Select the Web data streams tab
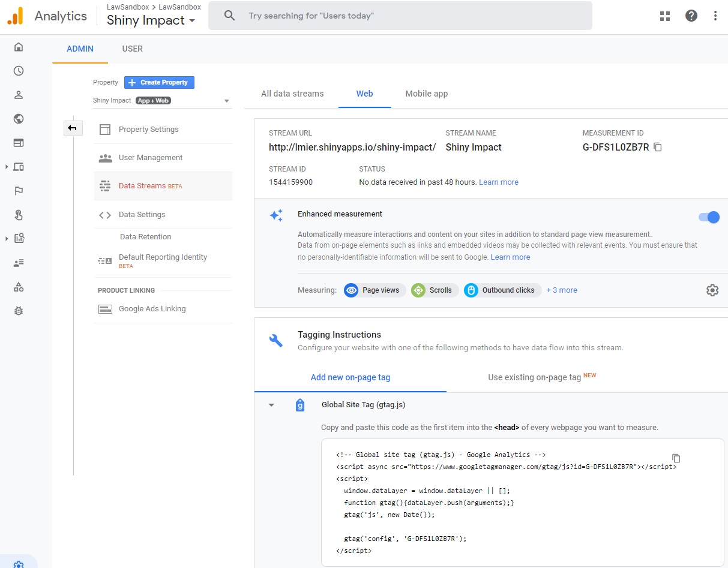 pyautogui.click(x=364, y=94)
